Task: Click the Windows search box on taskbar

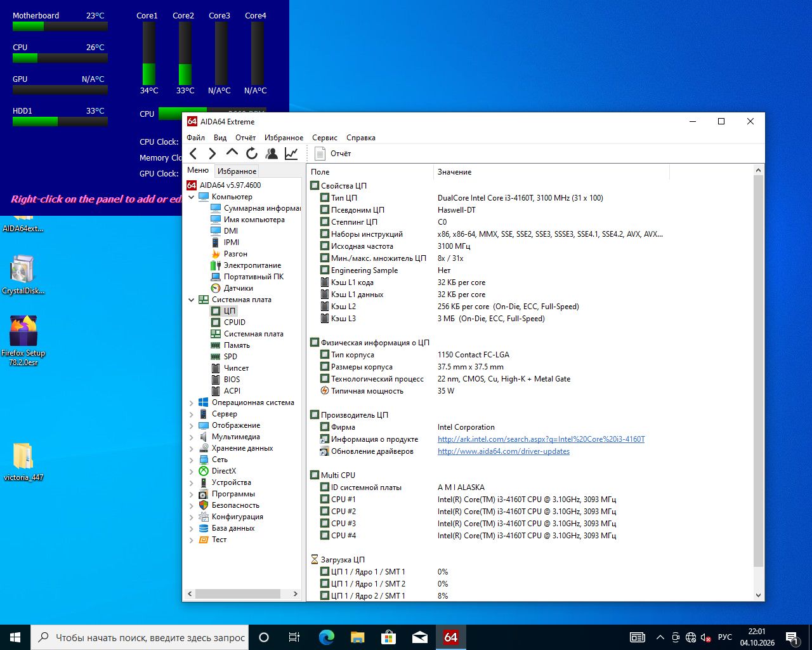Action: (140, 637)
